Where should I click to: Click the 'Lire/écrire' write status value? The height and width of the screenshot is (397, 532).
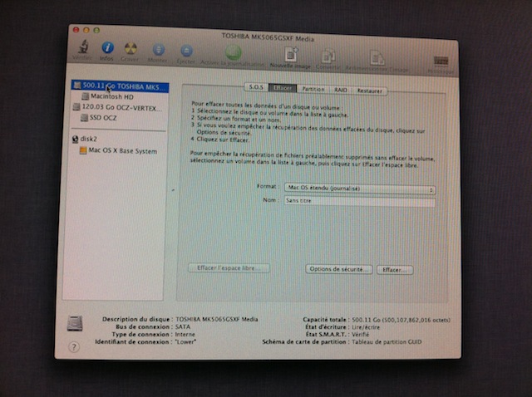click(x=366, y=327)
